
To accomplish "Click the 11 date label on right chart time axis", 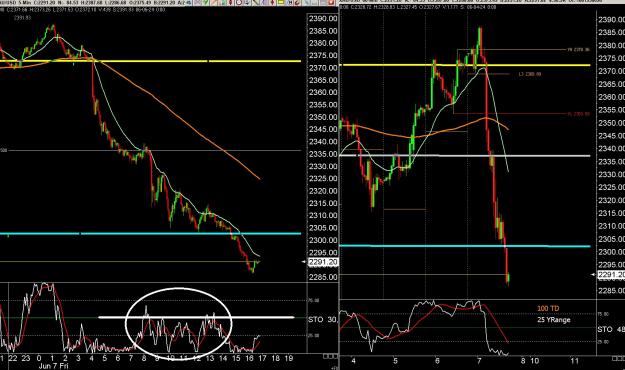I will tap(574, 361).
